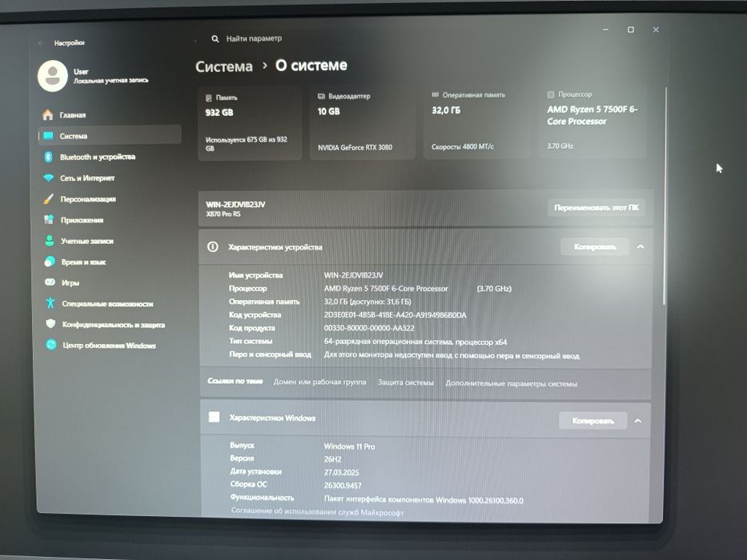This screenshot has width=747, height=560.
Task: Open Дополнительные параметры системы link
Action: 511,383
